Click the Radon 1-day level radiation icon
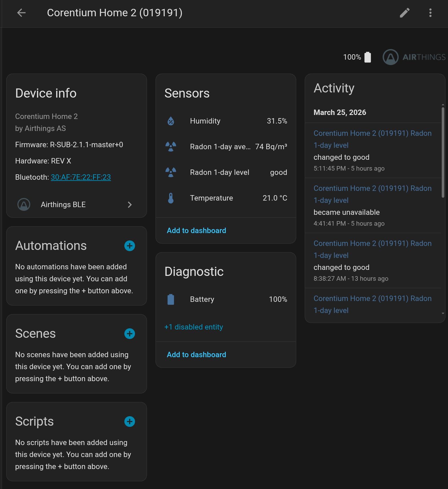This screenshot has height=489, width=448. [171, 172]
